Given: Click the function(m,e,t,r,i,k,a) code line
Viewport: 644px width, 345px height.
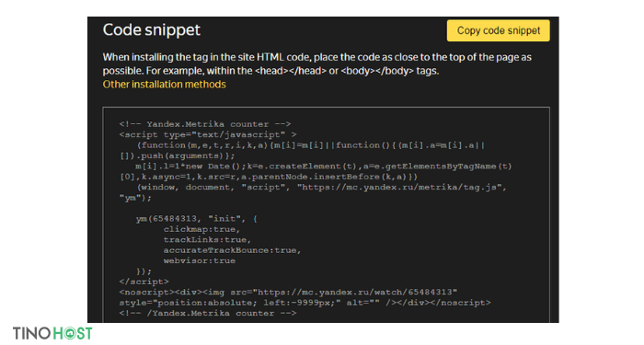Looking at the screenshot, I should pos(311,145).
